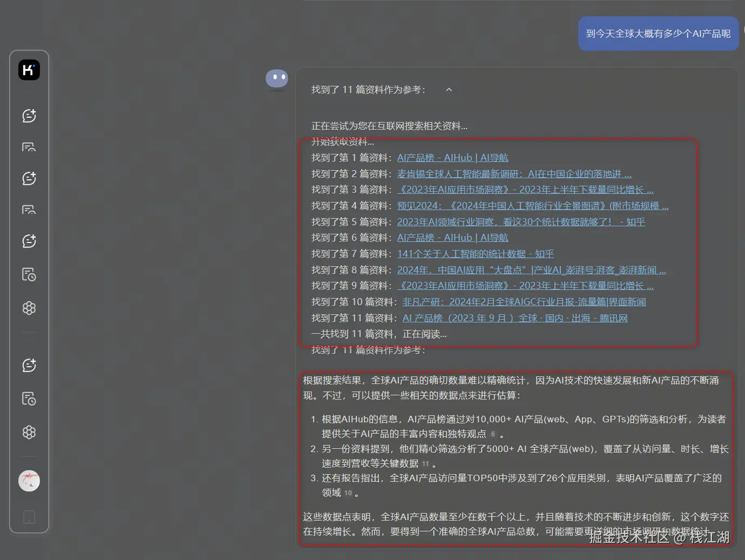The width and height of the screenshot is (745, 560).
Task: Collapse the 找到了 11 篇资料作为参考 chevron
Action: tap(449, 90)
